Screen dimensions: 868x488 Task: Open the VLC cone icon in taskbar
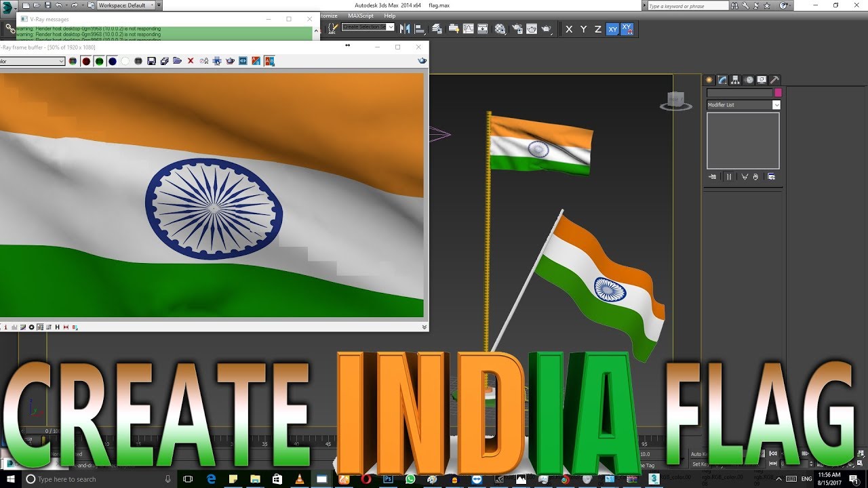click(x=299, y=479)
